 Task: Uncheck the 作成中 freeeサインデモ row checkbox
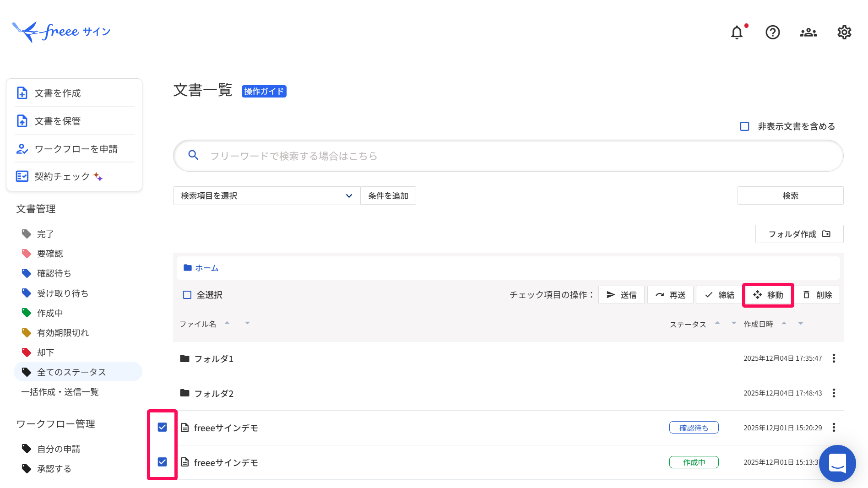pyautogui.click(x=162, y=462)
